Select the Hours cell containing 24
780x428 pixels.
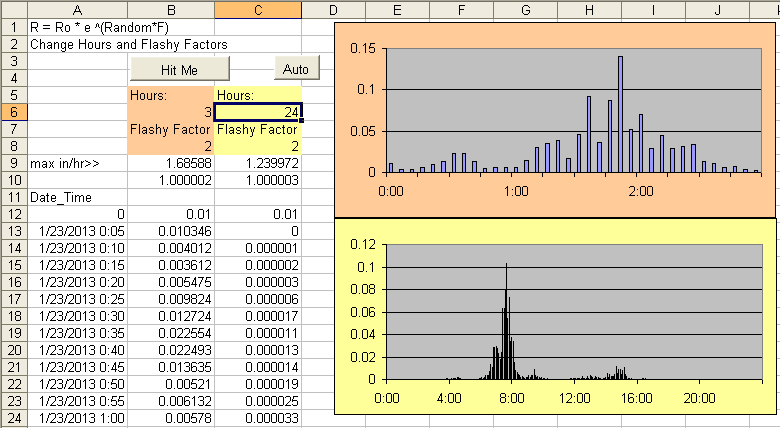pos(257,111)
